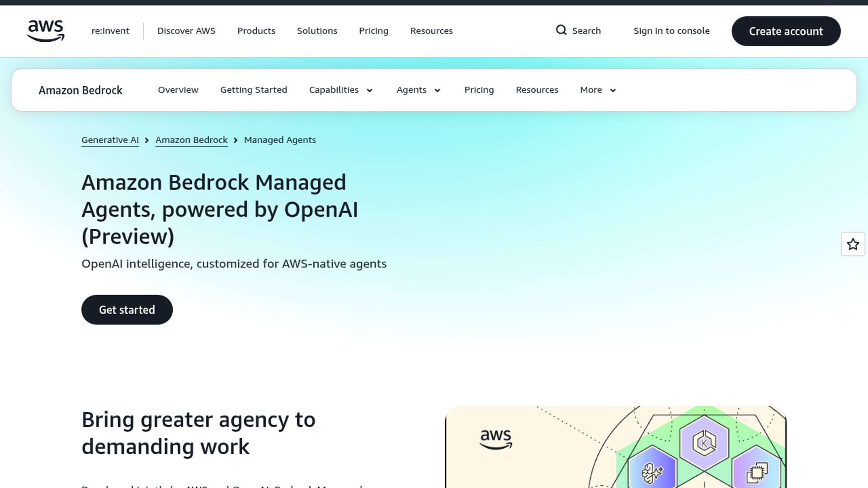868x488 pixels.
Task: Follow the Generative AI breadcrumb link
Action: (110, 140)
